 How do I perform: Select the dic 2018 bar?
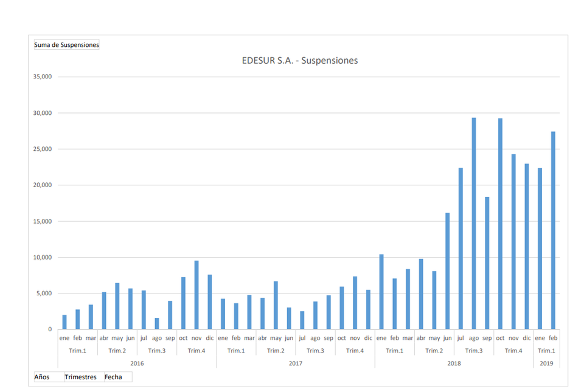tap(527, 247)
